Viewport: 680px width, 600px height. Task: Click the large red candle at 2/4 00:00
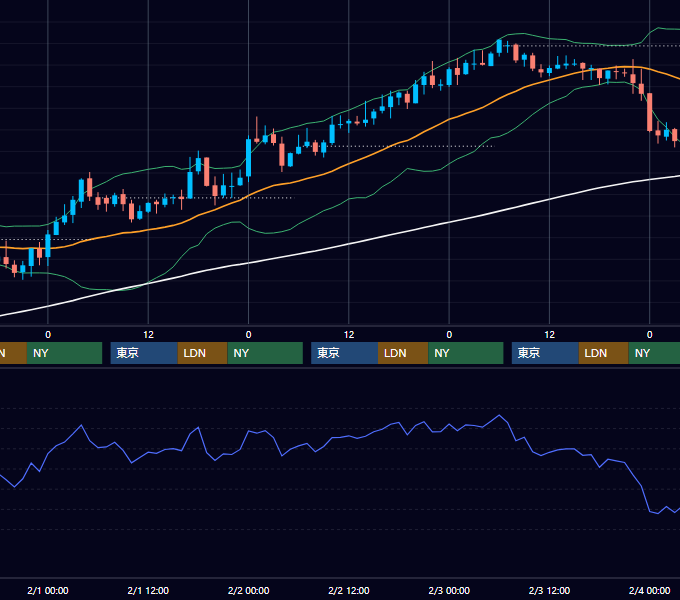649,112
